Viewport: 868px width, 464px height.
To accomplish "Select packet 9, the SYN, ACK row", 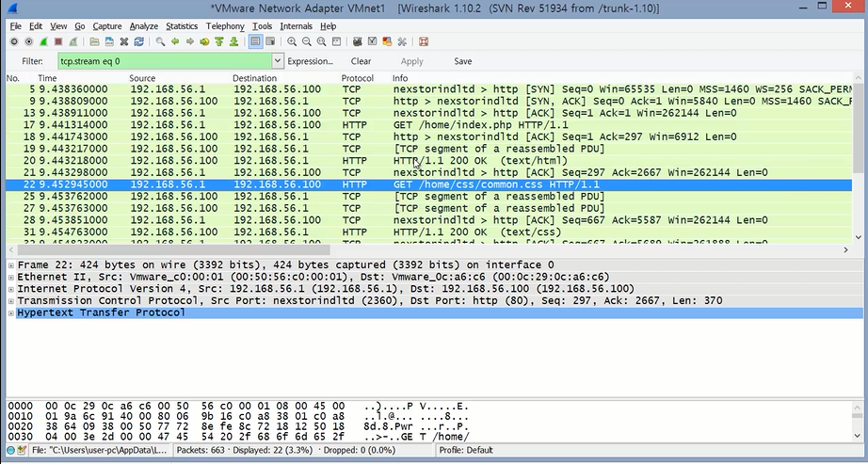I will pyautogui.click(x=429, y=102).
